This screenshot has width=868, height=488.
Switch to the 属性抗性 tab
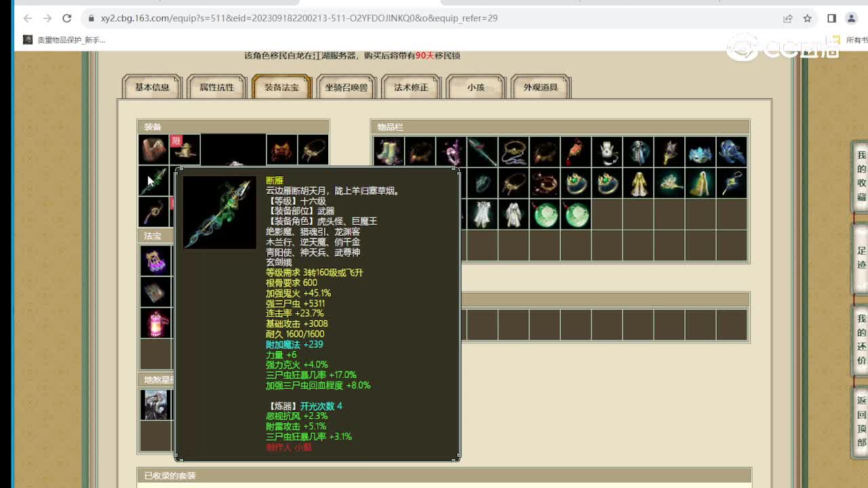pyautogui.click(x=216, y=87)
